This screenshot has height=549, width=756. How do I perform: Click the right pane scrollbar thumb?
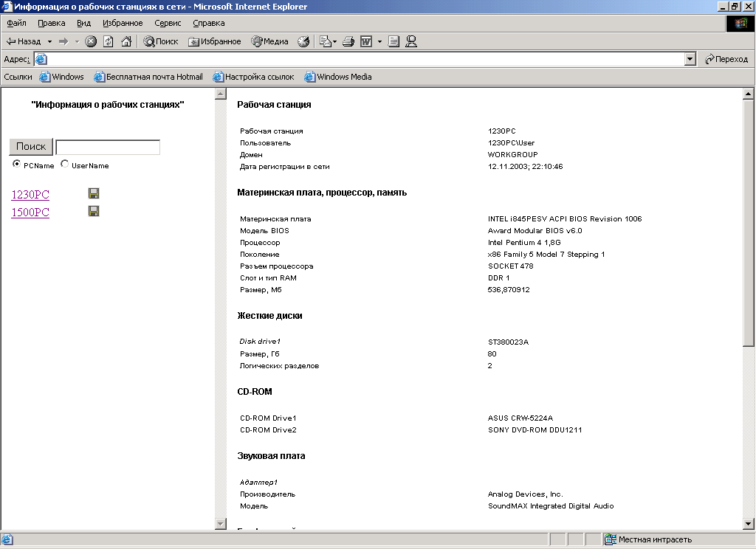749,223
